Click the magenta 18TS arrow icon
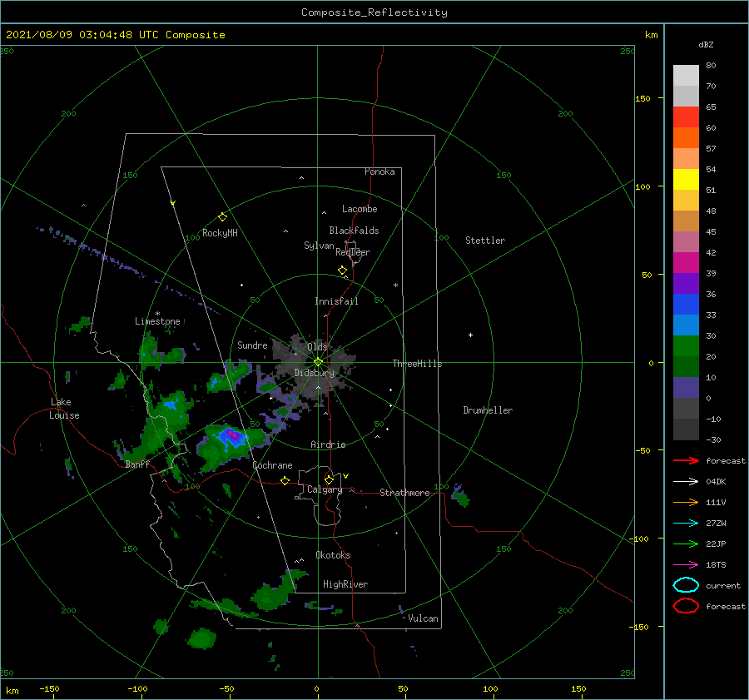This screenshot has height=700, width=749. [x=686, y=565]
